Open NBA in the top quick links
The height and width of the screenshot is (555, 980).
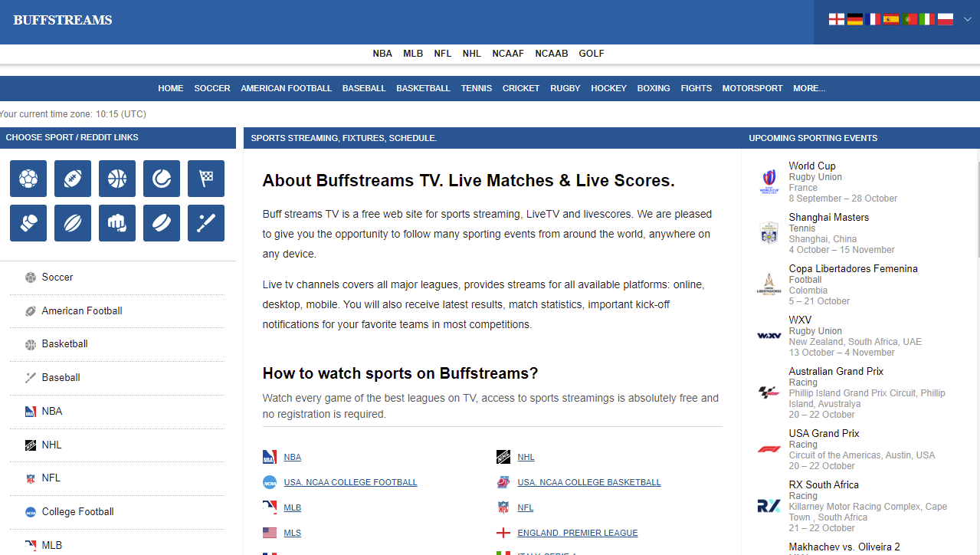(x=382, y=54)
